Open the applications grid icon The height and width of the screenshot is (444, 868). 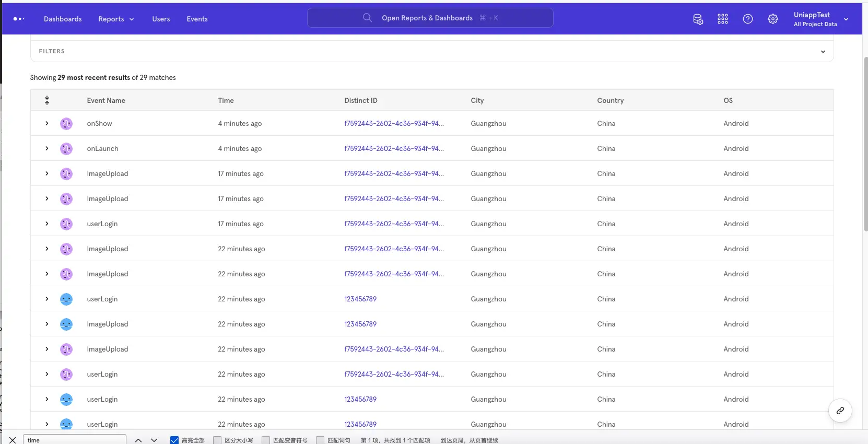click(723, 19)
